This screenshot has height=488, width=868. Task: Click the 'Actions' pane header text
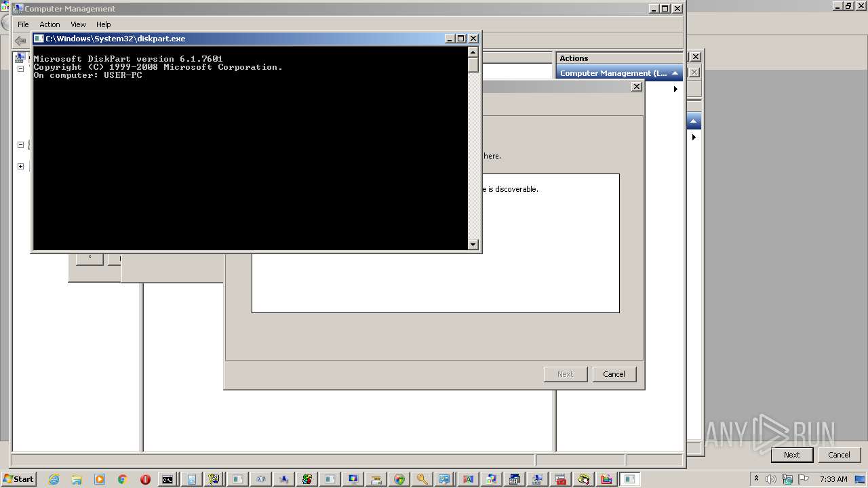[x=574, y=58]
